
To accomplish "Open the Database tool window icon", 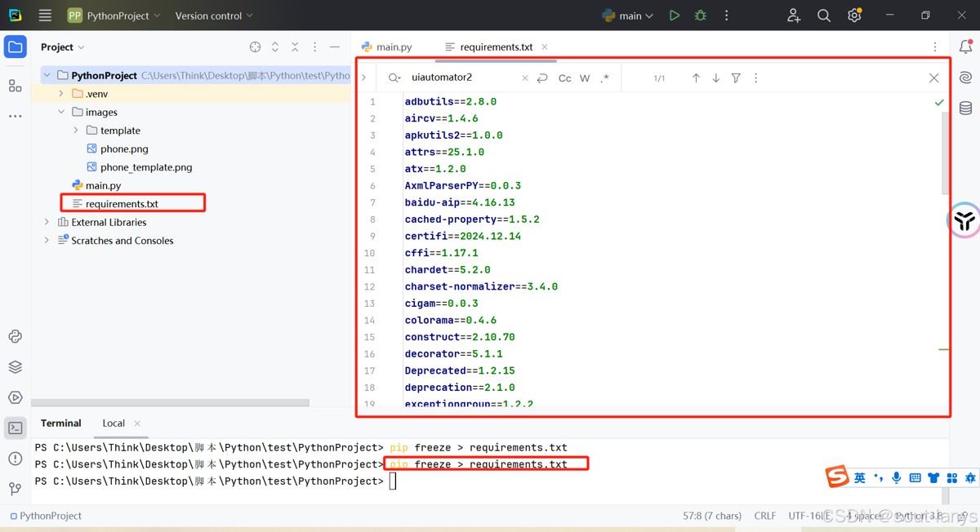I will coord(966,108).
